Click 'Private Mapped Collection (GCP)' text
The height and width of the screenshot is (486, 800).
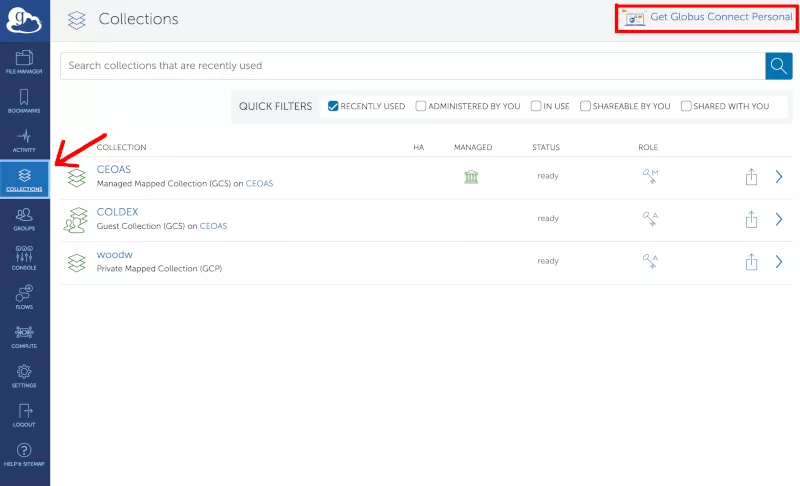[x=159, y=269]
